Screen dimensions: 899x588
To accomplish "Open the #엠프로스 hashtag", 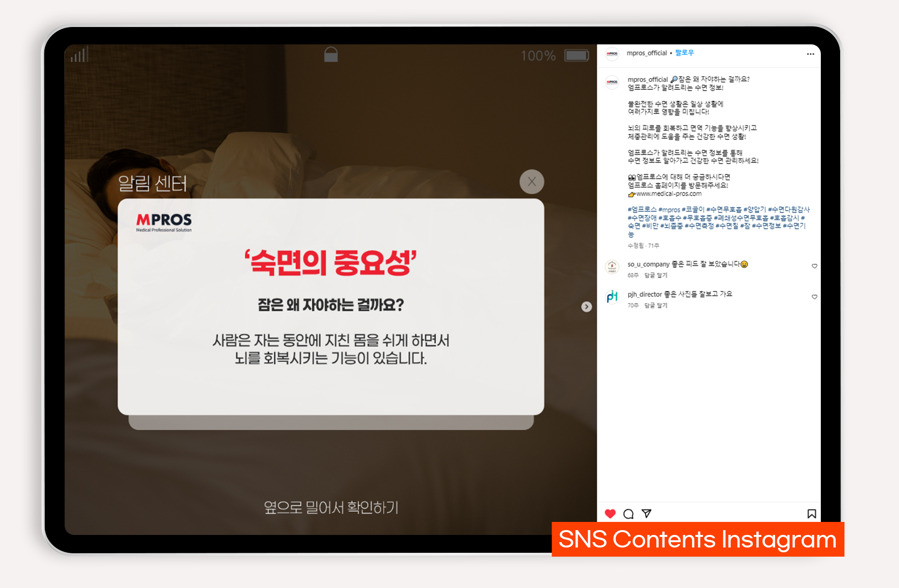I will (x=642, y=210).
